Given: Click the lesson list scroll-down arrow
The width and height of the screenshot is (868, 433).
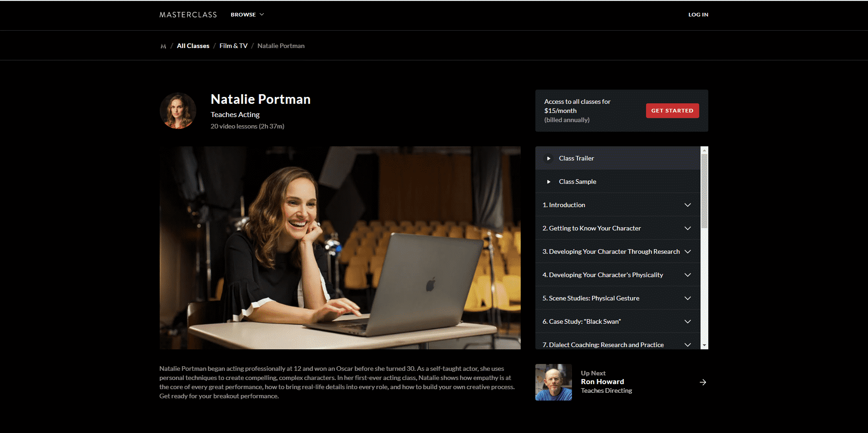Looking at the screenshot, I should (x=704, y=346).
